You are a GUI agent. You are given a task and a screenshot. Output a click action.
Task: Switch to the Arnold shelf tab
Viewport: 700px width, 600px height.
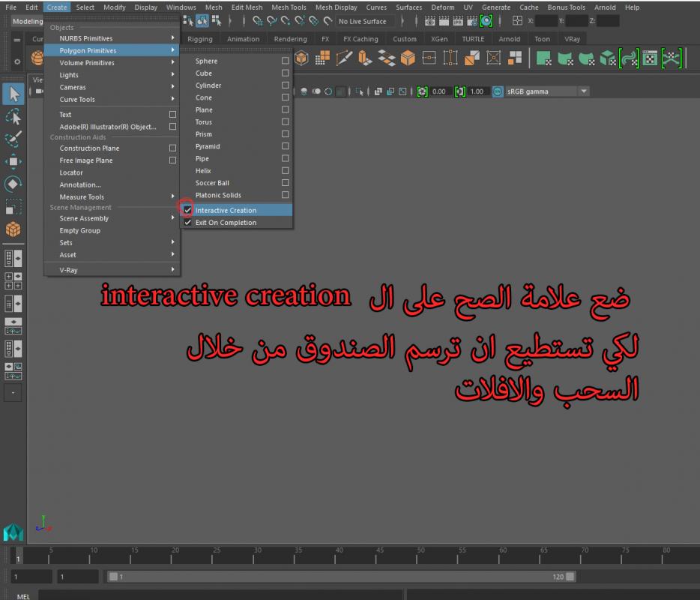(x=510, y=39)
